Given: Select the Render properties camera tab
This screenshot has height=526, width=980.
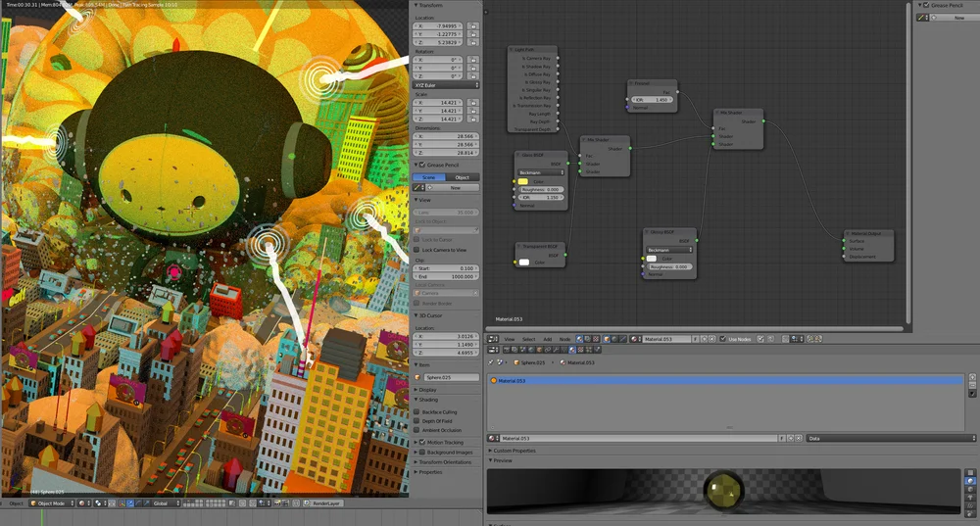Looking at the screenshot, I should (507, 350).
